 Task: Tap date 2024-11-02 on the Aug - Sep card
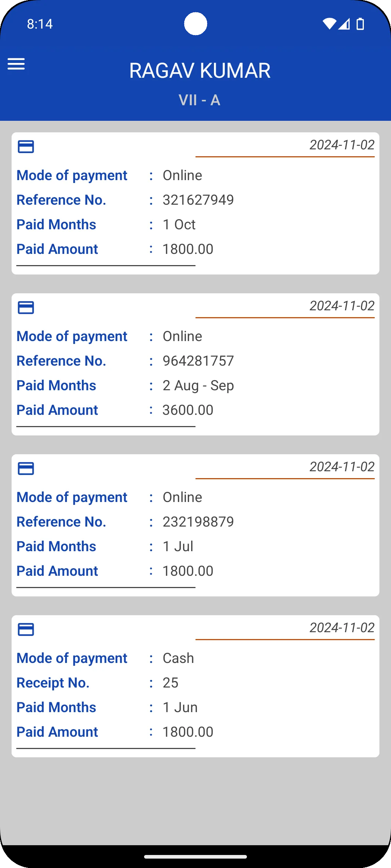(x=342, y=306)
